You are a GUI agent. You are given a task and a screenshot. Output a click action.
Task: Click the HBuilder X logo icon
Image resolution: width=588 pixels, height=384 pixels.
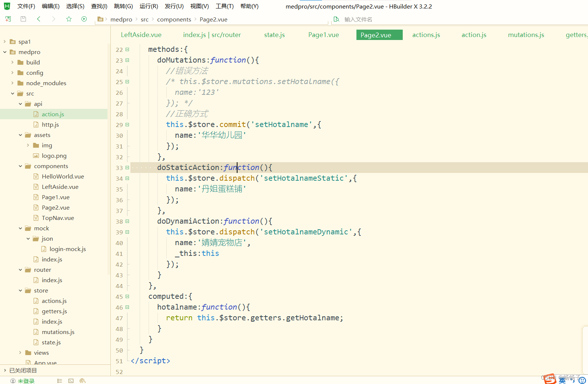coord(7,6)
